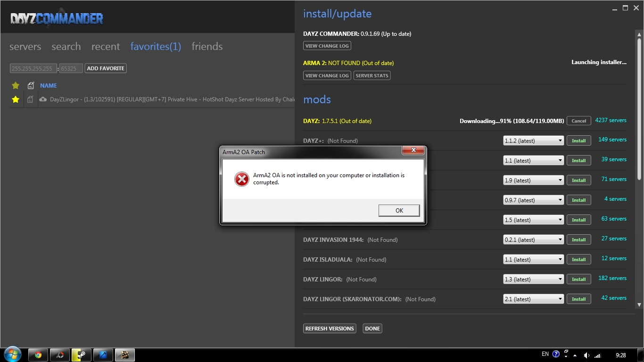Viewport: 644px width, 362px height.
Task: Click the 4237 servers link for DAYZ
Action: point(611,120)
